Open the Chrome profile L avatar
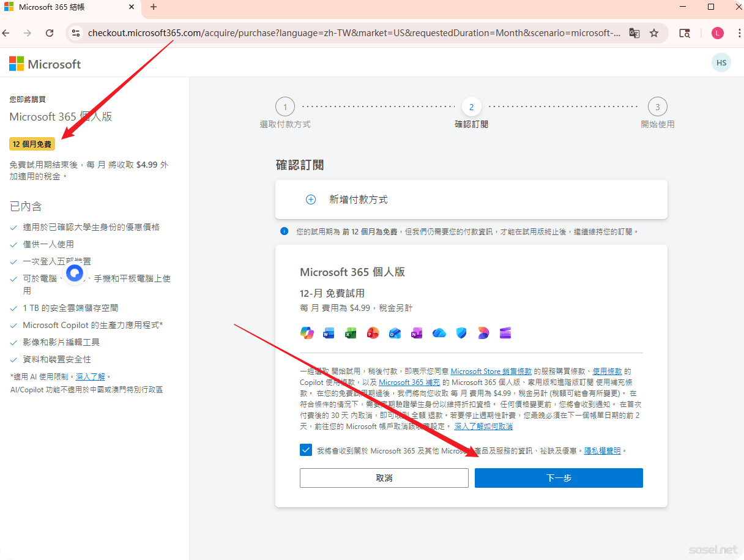The image size is (744, 560). point(717,33)
